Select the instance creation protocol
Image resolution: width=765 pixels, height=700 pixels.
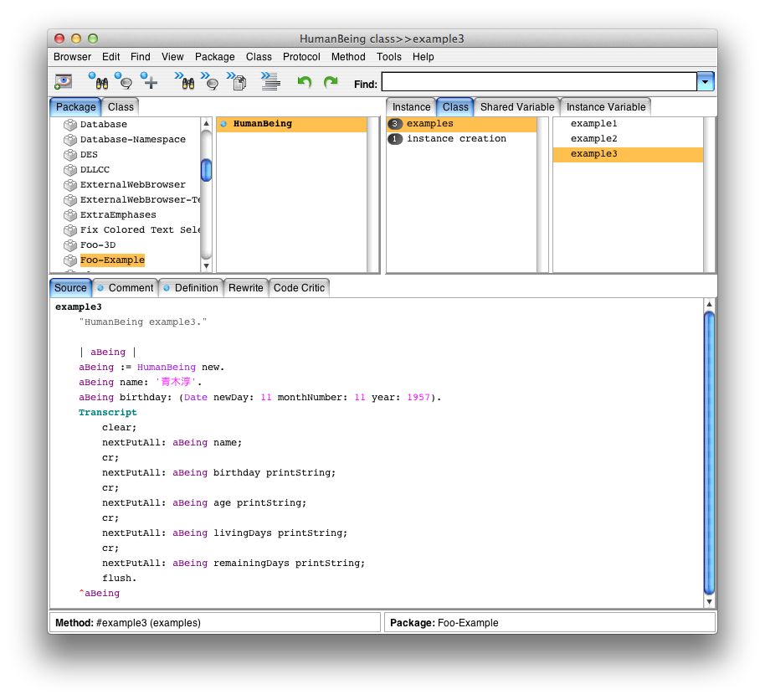coord(461,139)
